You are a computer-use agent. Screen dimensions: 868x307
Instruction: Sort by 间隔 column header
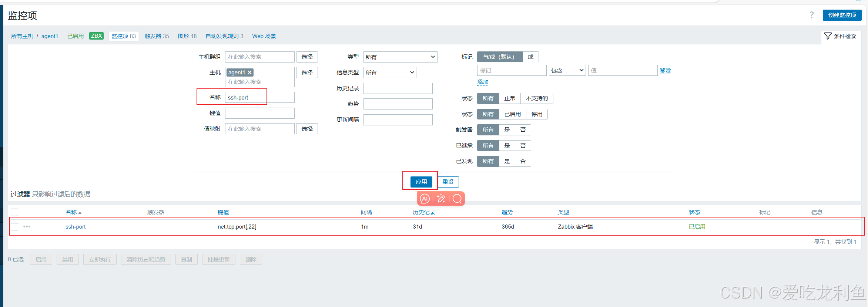366,212
